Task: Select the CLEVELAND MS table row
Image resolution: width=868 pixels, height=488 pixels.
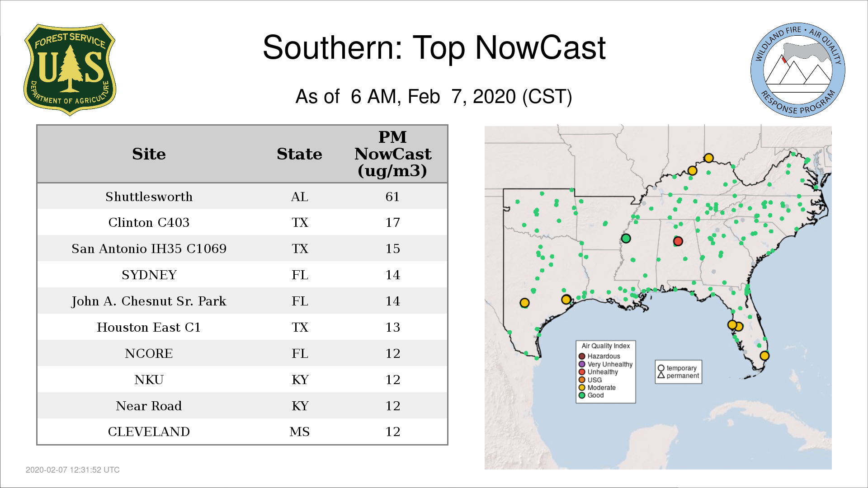Action: click(x=149, y=432)
